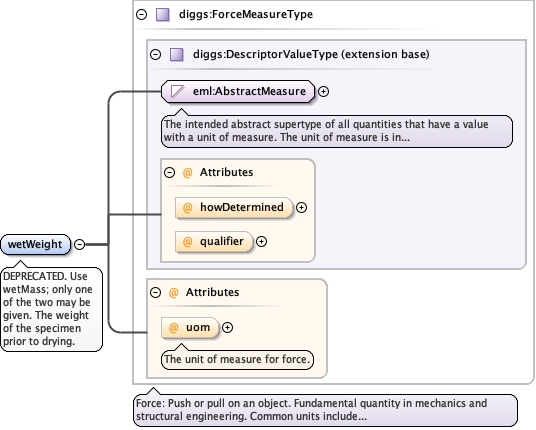Image resolution: width=536 pixels, height=430 pixels.
Task: Collapse the diggs:DescriptorValueType extension base
Action: [156, 54]
